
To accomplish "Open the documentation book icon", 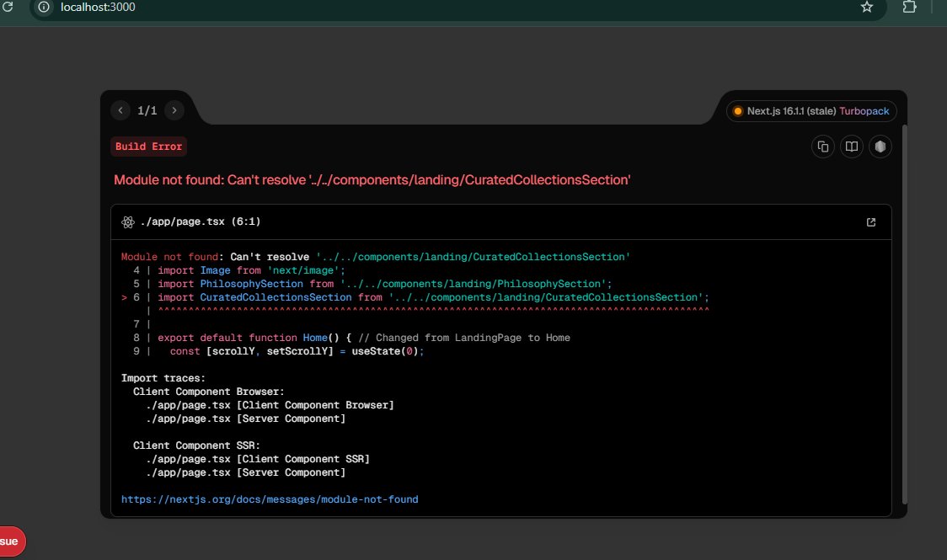I will click(852, 147).
